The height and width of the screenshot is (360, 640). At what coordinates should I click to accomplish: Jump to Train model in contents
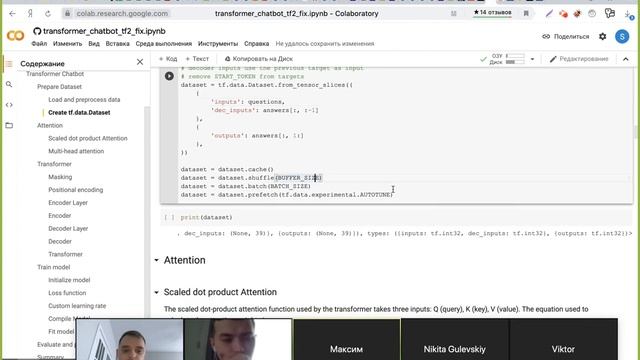point(53,267)
